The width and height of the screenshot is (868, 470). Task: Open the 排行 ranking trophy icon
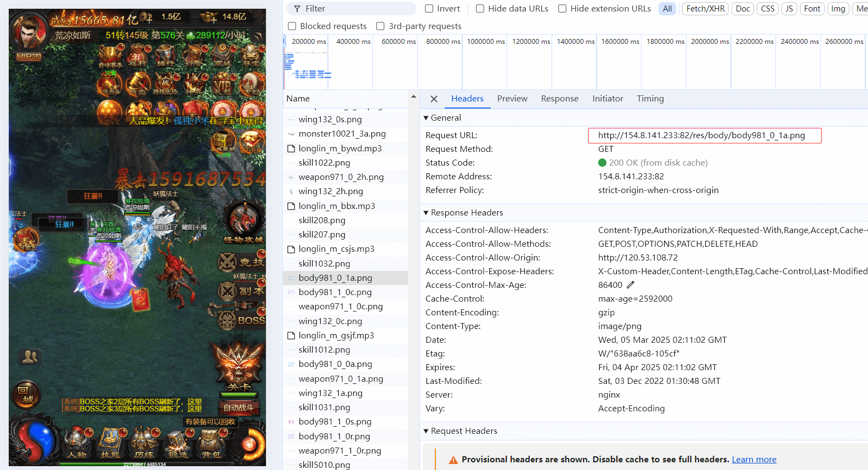165,55
